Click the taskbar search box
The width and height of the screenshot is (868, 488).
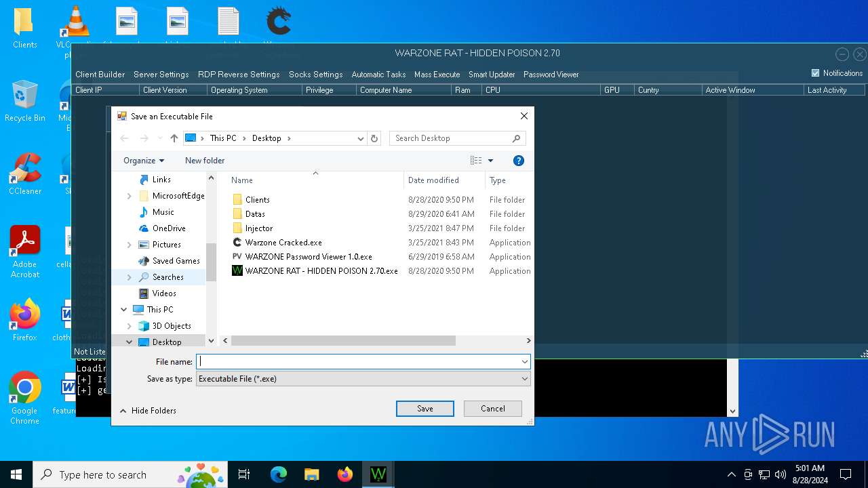[x=131, y=474]
